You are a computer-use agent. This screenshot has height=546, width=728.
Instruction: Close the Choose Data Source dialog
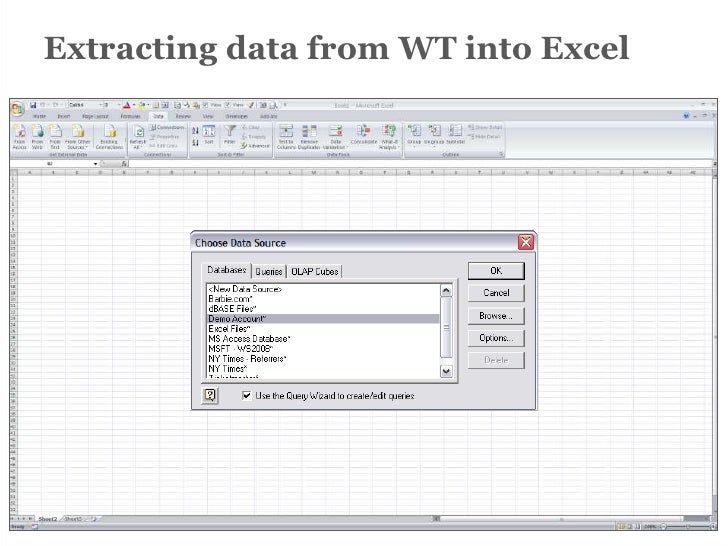[x=526, y=242]
